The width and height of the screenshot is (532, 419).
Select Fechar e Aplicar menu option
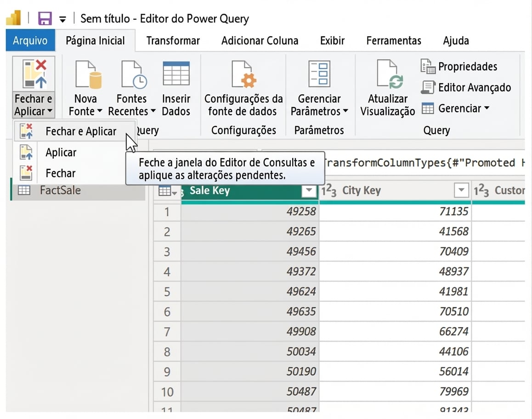(x=80, y=131)
